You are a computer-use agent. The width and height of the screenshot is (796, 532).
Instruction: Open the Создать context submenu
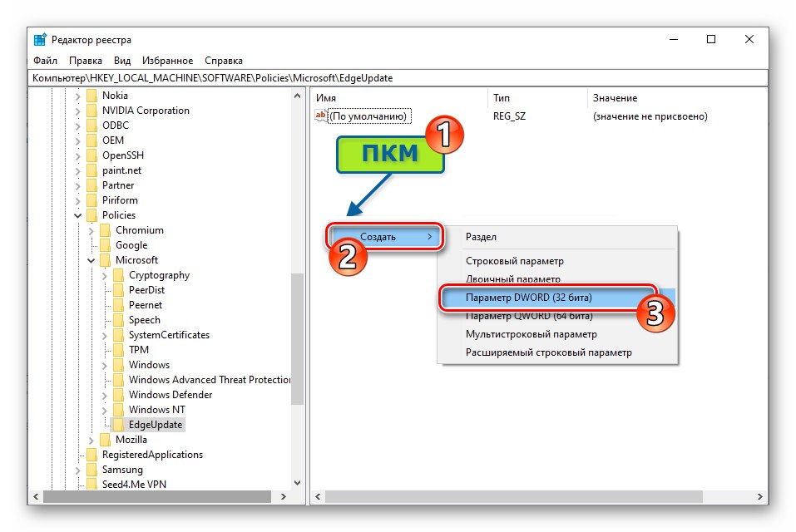coord(385,237)
